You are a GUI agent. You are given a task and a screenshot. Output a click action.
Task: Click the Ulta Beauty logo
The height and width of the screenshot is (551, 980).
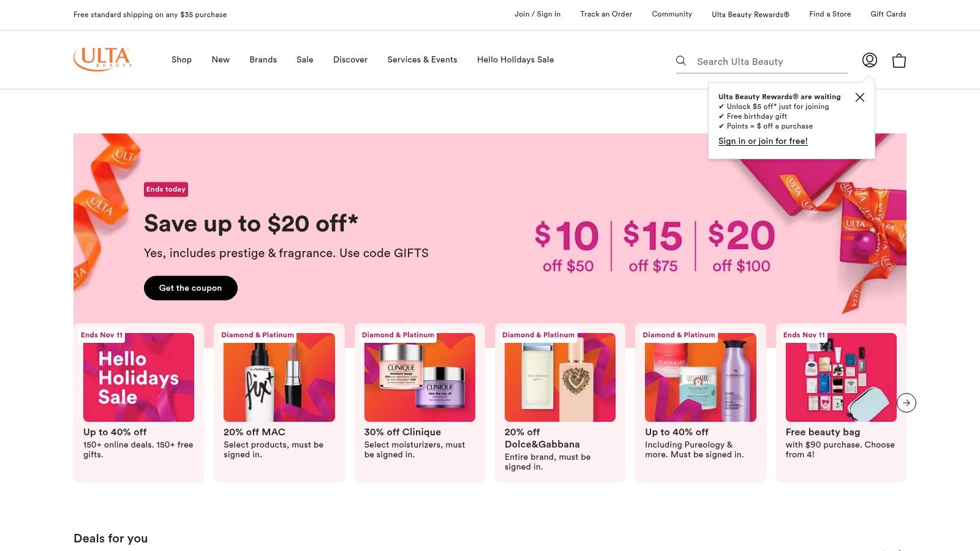click(x=103, y=59)
